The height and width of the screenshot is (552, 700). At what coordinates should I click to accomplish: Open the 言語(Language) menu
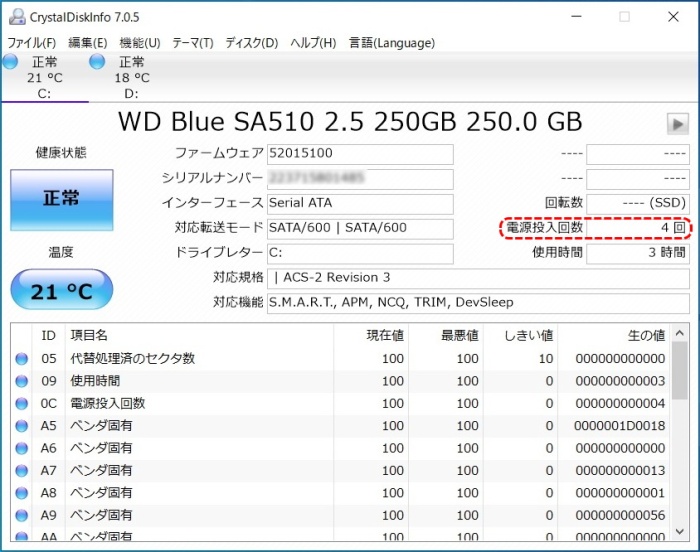392,43
